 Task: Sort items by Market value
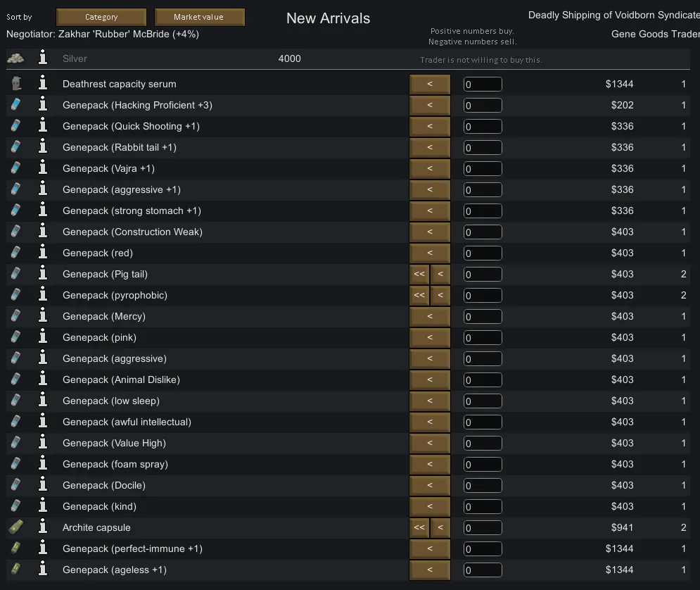click(x=199, y=17)
